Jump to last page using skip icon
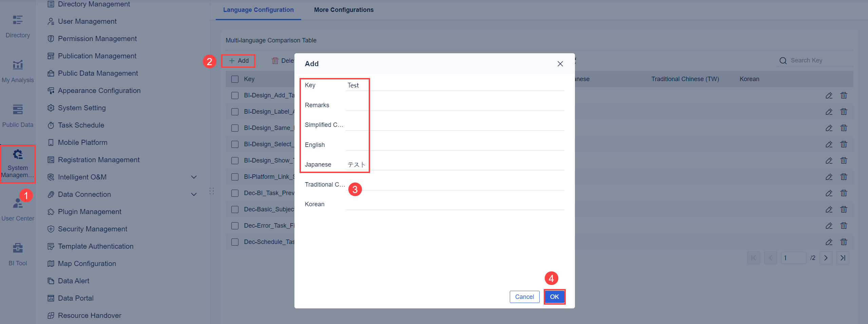The height and width of the screenshot is (324, 868). 843,258
